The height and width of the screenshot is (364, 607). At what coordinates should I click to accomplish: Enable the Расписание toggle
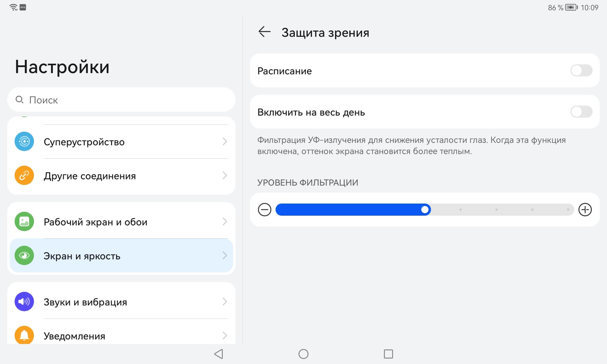click(x=581, y=71)
